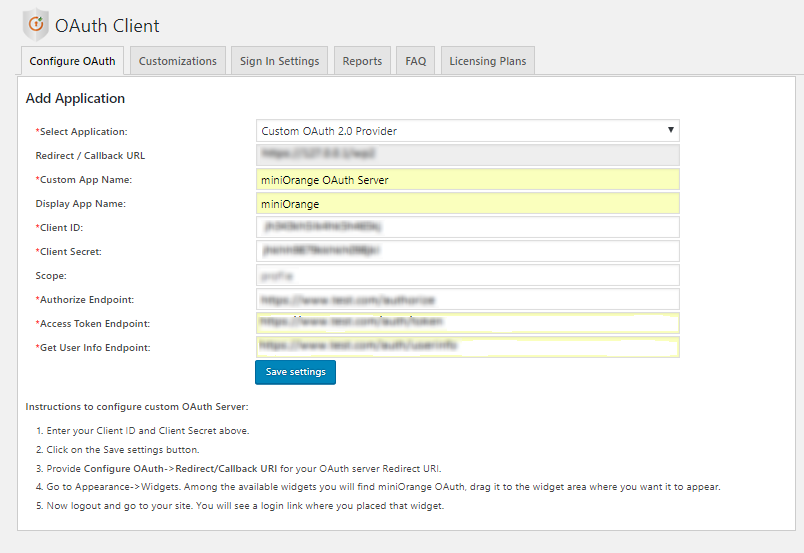Click the 'OAuth Client' page title
804x553 pixels.
click(107, 26)
